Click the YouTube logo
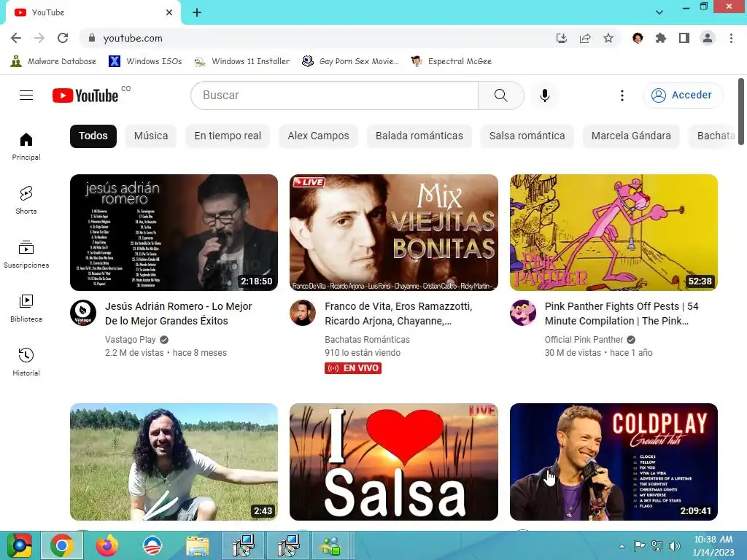 tap(85, 96)
